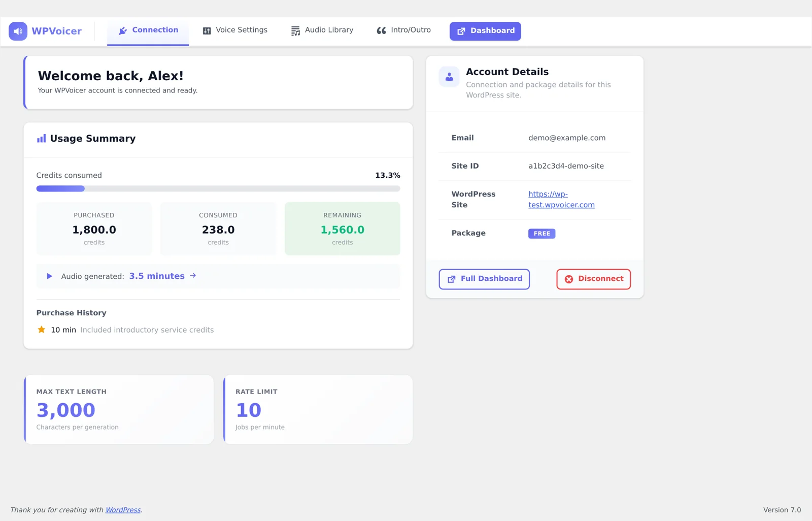The width and height of the screenshot is (812, 521).
Task: Click the arrow after 3.5 minutes
Action: pos(193,276)
